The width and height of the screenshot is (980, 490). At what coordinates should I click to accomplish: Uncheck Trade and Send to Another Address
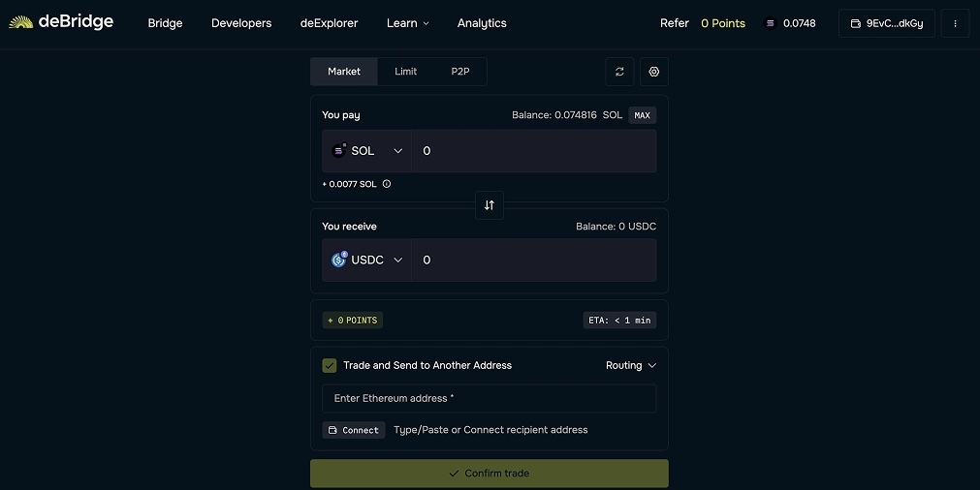click(330, 365)
